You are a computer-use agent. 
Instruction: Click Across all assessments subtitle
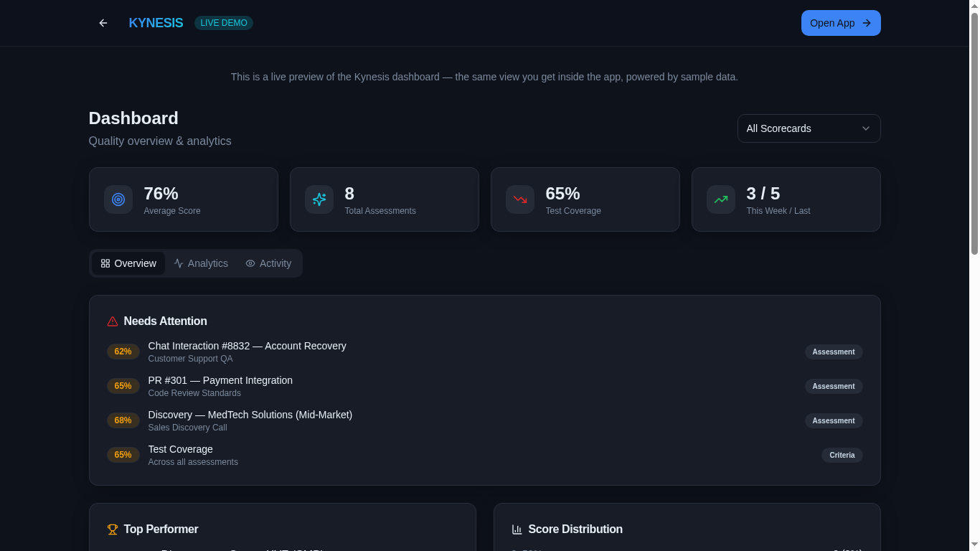click(x=193, y=462)
